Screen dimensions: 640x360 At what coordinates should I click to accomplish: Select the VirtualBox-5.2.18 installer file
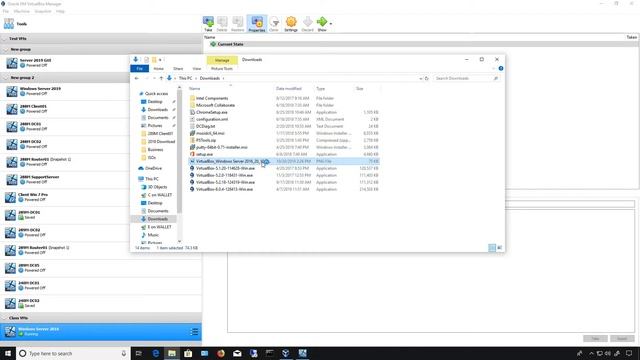[x=225, y=182]
